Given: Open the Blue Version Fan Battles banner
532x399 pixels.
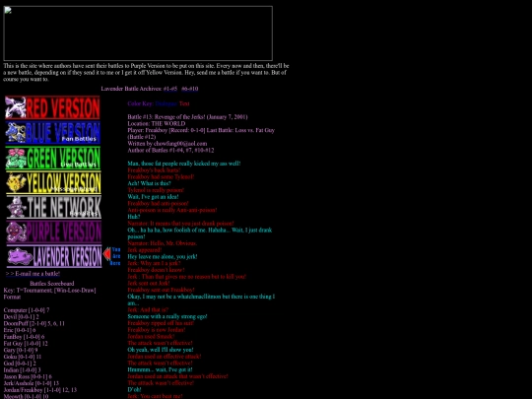Looking at the screenshot, I should tap(53, 133).
